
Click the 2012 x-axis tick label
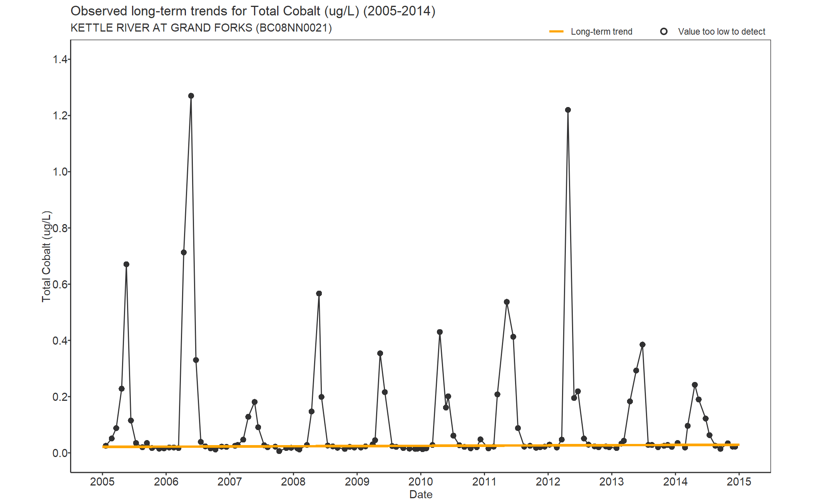click(548, 481)
